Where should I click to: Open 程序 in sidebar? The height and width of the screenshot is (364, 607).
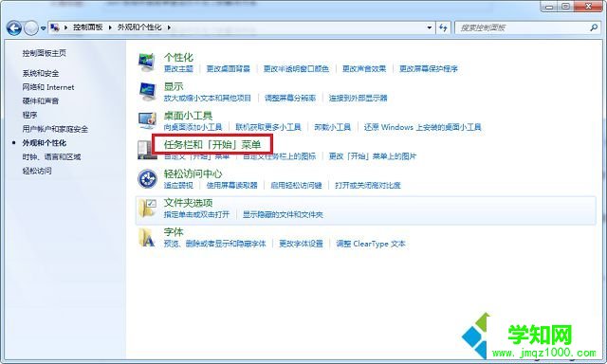(x=29, y=115)
